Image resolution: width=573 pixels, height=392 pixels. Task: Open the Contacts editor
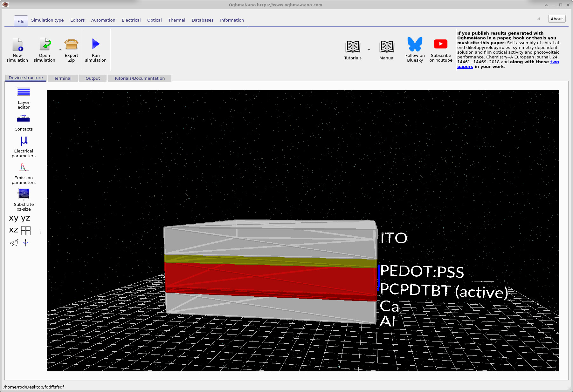24,119
